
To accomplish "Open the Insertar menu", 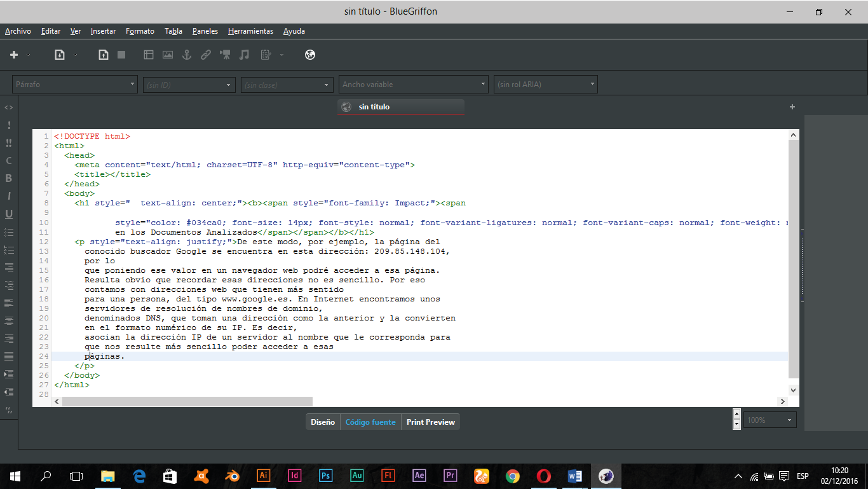I will [103, 31].
